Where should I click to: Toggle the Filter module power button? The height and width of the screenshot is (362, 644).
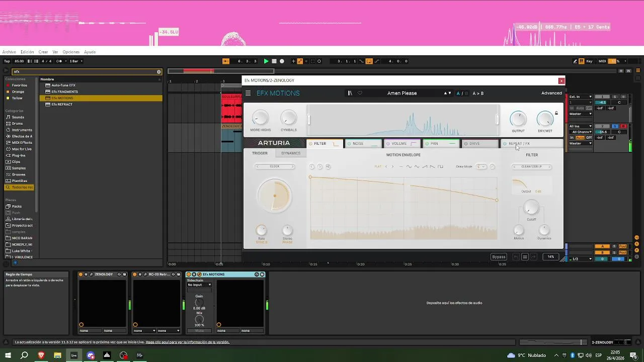310,144
